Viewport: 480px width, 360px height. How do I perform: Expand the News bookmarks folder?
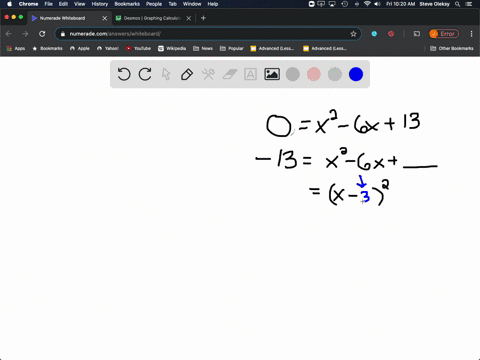(x=203, y=48)
